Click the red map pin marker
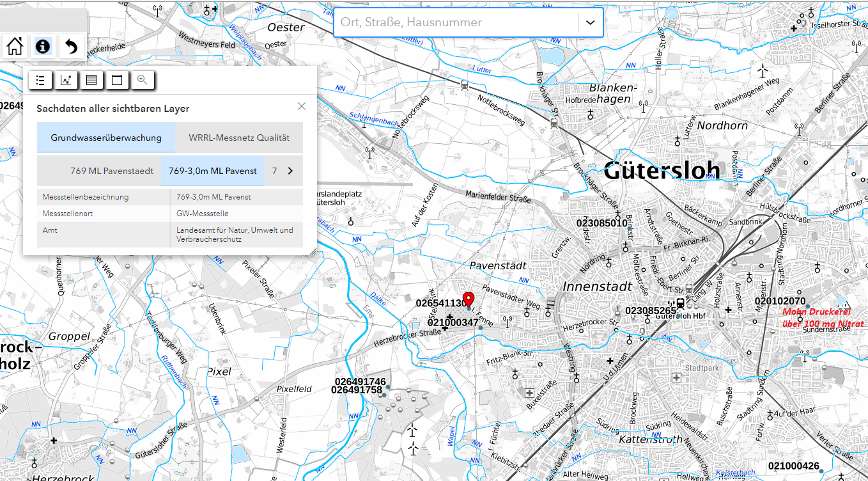The width and height of the screenshot is (868, 481). click(x=468, y=299)
